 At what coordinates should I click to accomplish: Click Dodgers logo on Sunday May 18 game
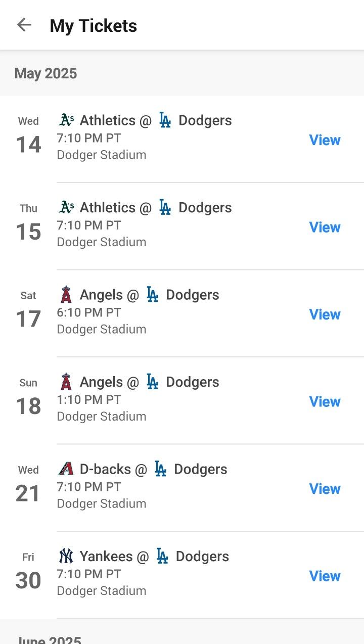(x=152, y=382)
